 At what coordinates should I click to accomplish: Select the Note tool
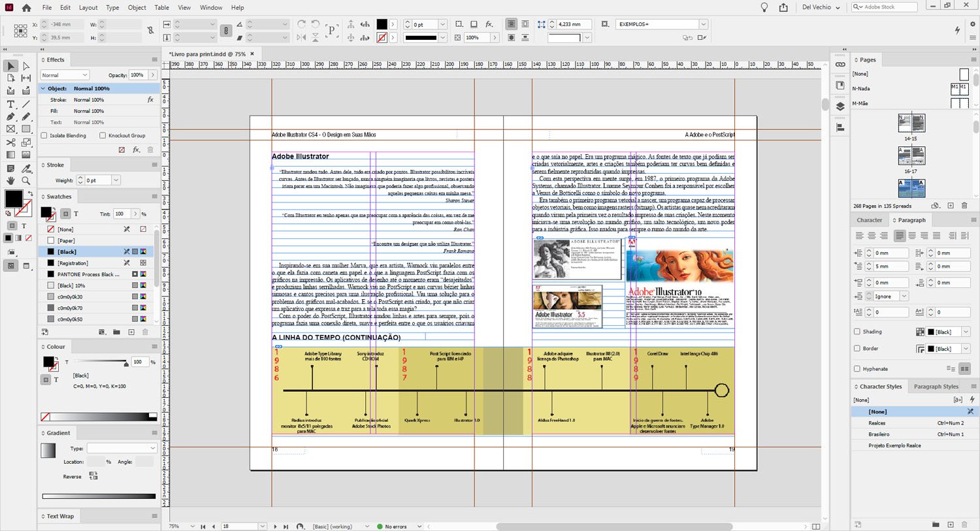coord(10,168)
